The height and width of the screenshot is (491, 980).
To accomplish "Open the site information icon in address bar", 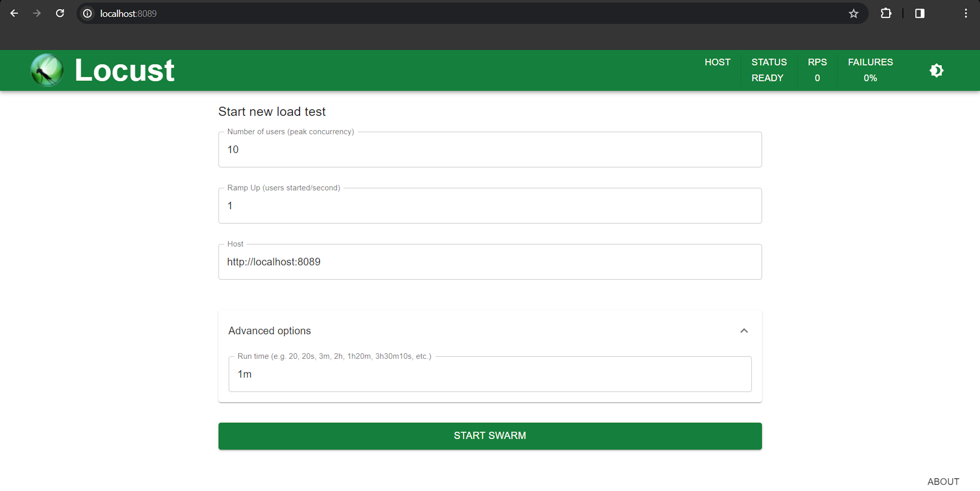I will coord(87,14).
